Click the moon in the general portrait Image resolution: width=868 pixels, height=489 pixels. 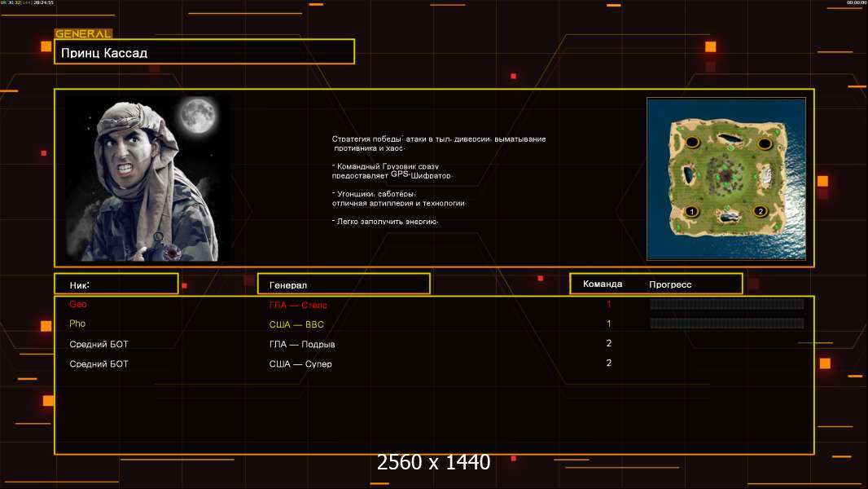(x=198, y=115)
